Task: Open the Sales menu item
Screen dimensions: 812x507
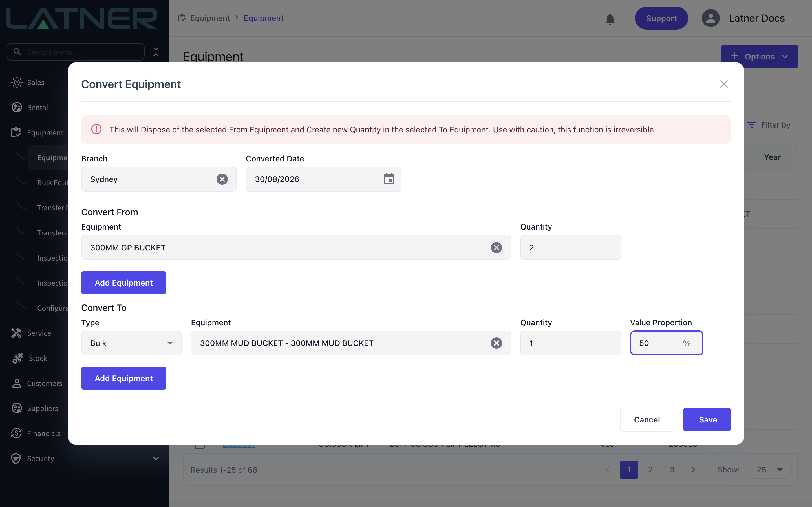Action: 36,82
